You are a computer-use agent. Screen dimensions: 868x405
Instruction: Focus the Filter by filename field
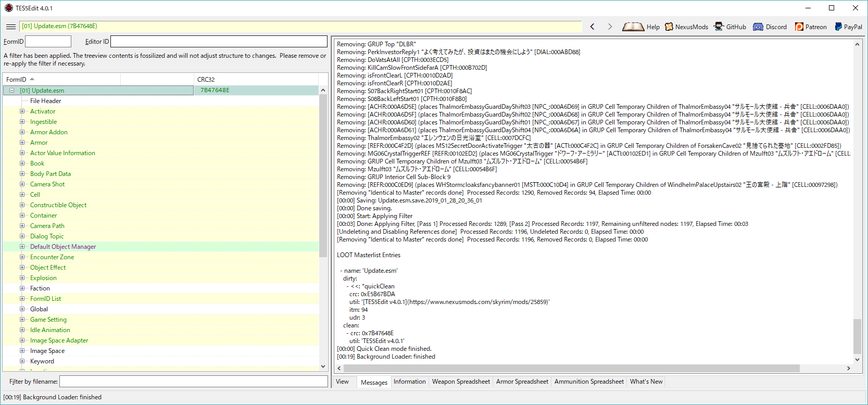(x=193, y=382)
